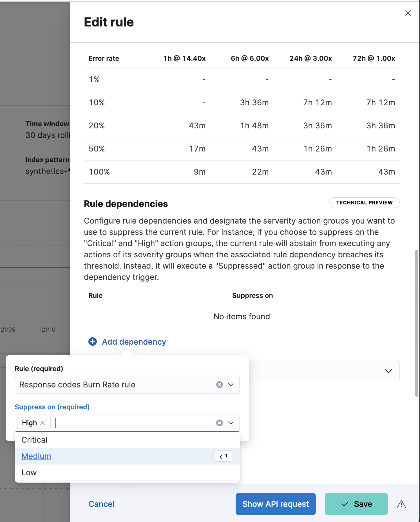
Task: Open the Rule combo box dropdown arrow
Action: [231, 385]
